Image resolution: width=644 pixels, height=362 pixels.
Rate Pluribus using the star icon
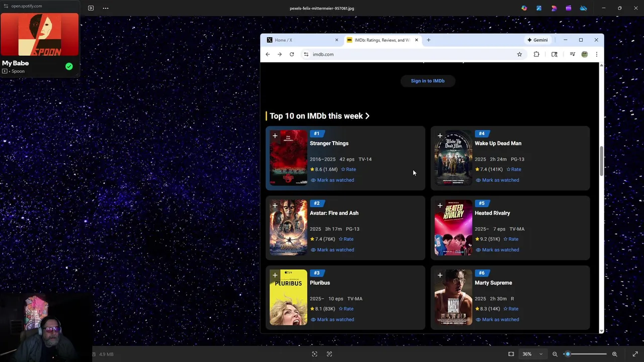click(x=346, y=309)
